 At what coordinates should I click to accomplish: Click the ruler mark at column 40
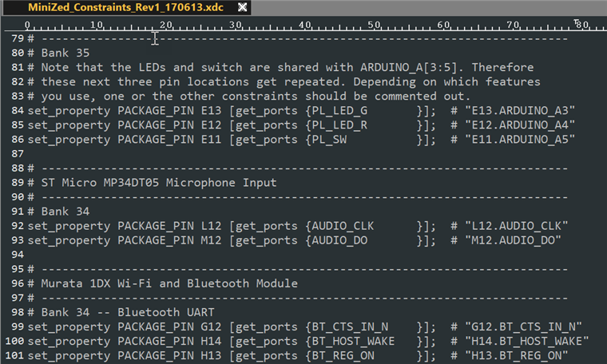(x=305, y=26)
